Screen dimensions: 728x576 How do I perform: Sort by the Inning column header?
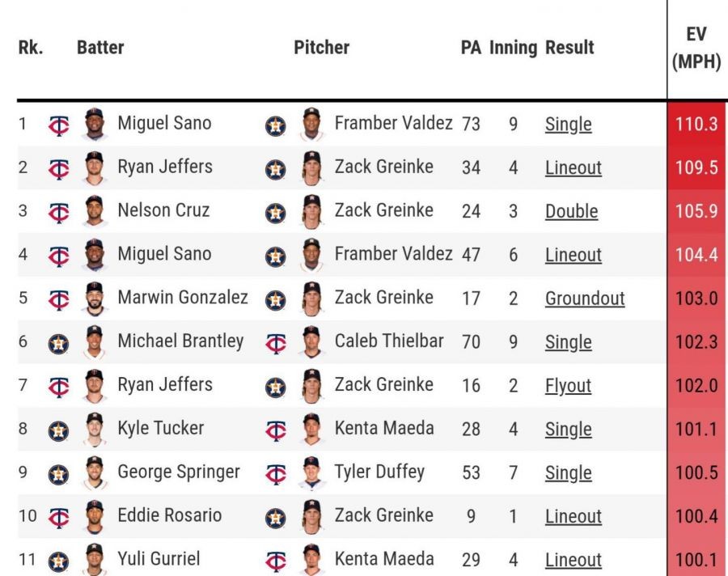[513, 48]
